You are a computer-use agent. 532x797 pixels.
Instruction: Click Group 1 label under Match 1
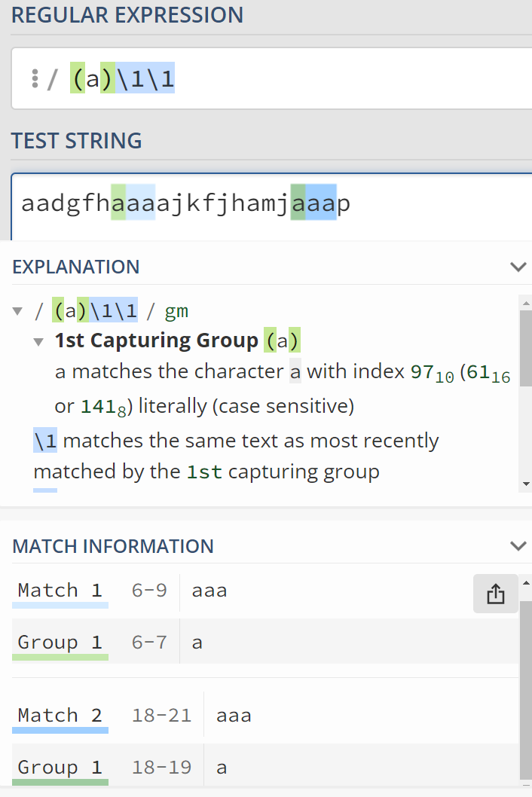pos(60,643)
